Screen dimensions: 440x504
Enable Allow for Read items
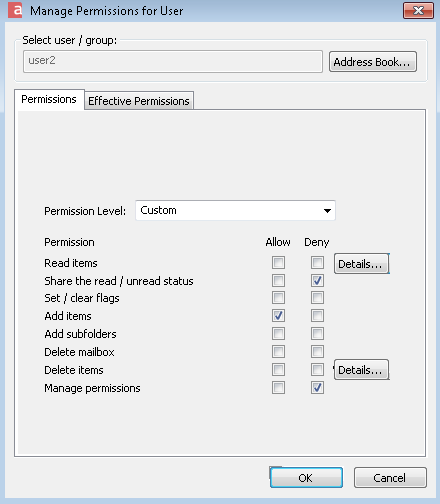pyautogui.click(x=278, y=263)
